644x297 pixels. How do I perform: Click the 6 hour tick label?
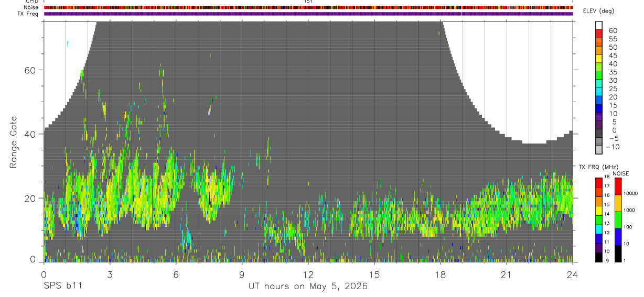[176, 274]
